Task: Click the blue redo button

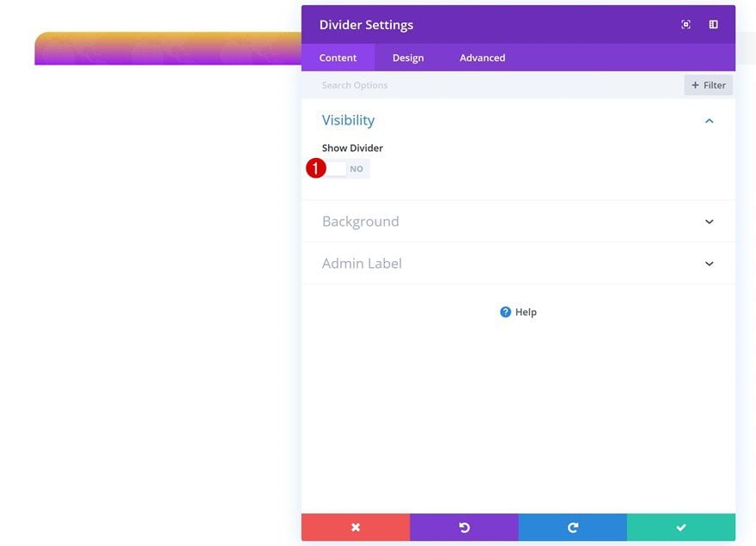Action: tap(573, 527)
